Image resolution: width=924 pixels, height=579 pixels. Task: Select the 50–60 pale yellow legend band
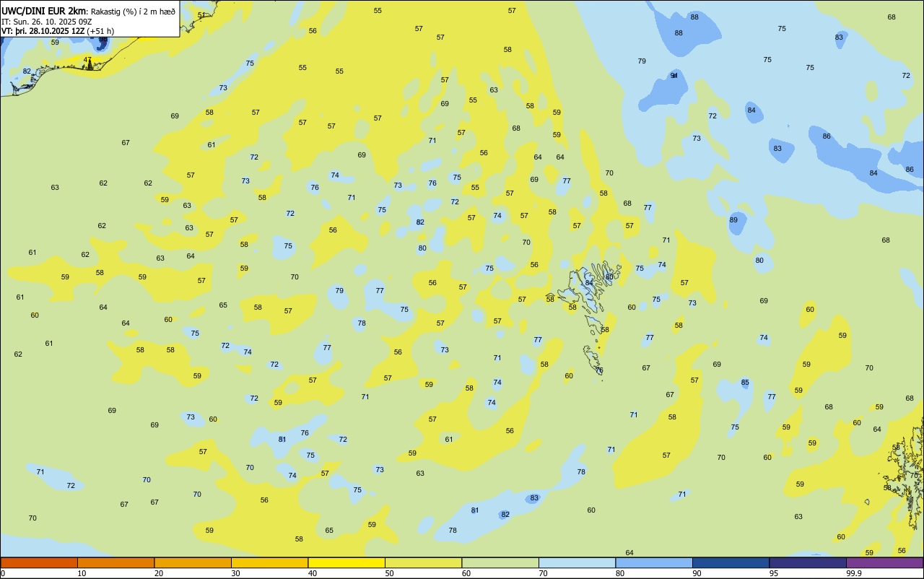423,562
